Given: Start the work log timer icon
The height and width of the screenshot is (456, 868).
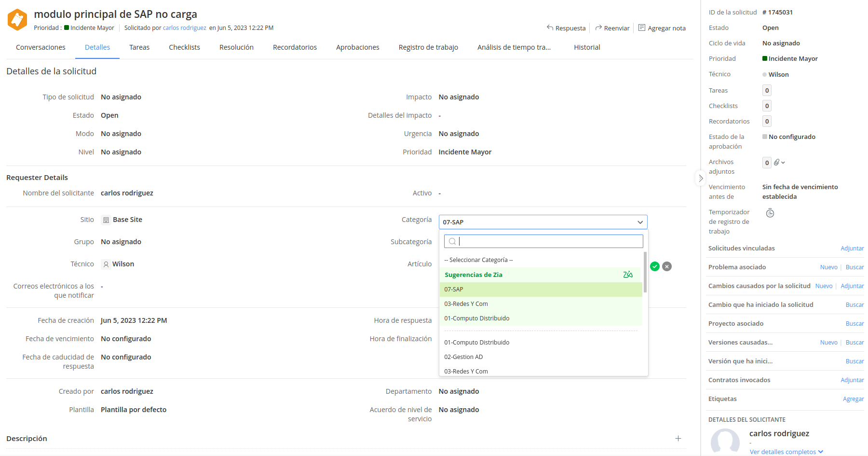Looking at the screenshot, I should (770, 213).
